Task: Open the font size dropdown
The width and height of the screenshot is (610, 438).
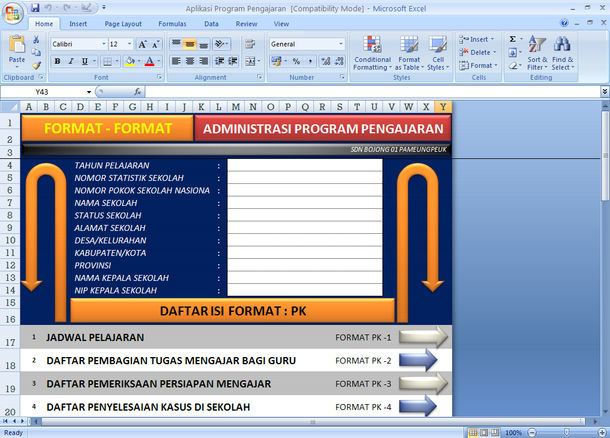Action: (x=130, y=44)
